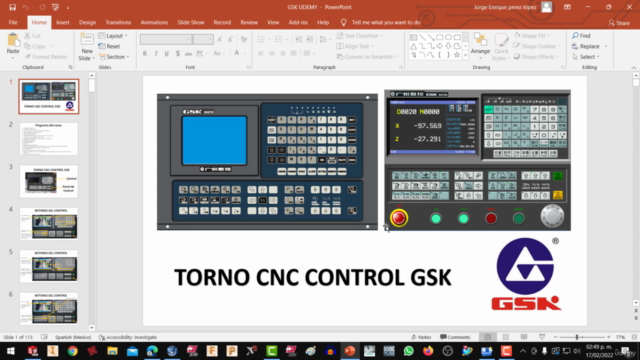
Task: Open the font size combo box
Action: click(203, 39)
